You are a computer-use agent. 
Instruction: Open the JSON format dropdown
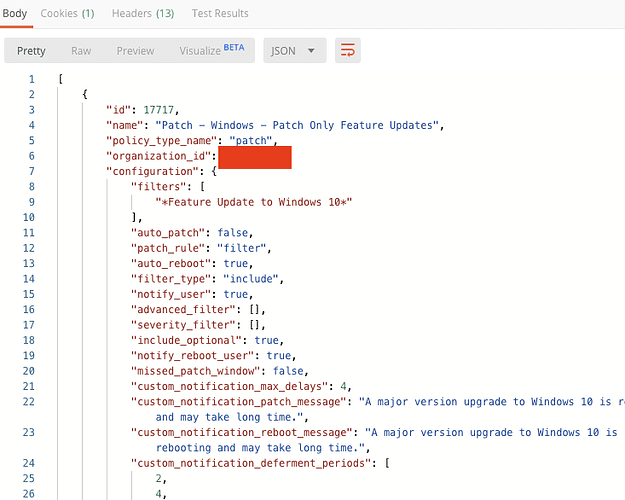pyautogui.click(x=295, y=51)
